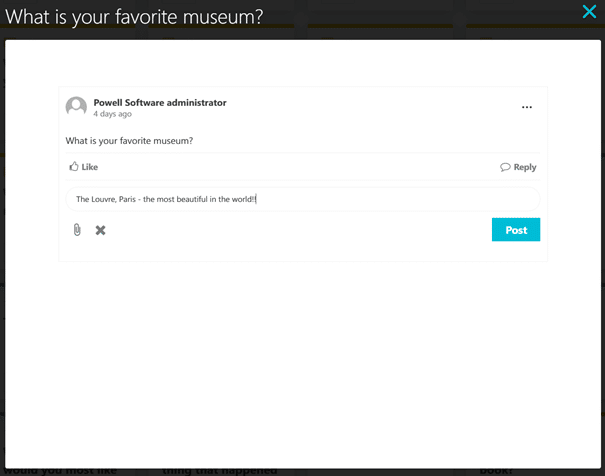Open the post's three-dot options menu
Viewport: 605px width, 476px height.
[527, 107]
